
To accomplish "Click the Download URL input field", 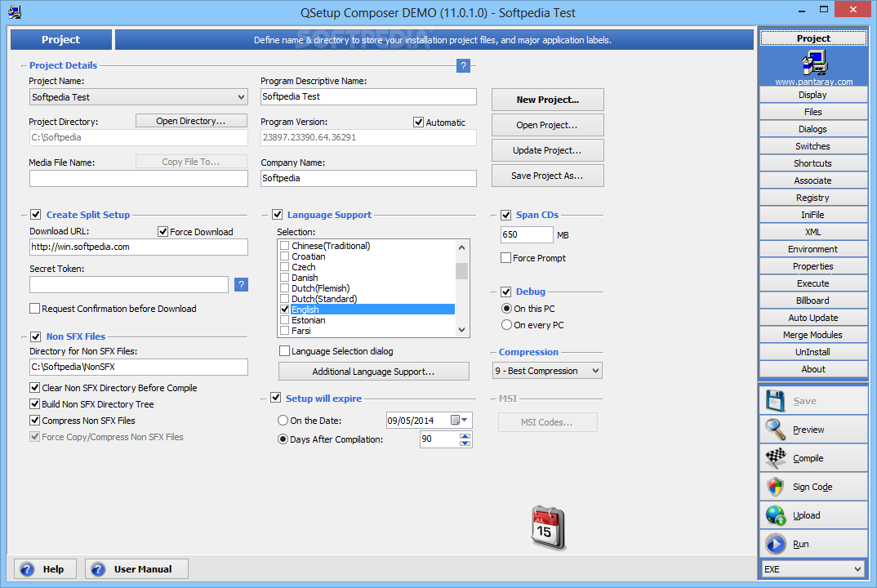I will coord(139,247).
